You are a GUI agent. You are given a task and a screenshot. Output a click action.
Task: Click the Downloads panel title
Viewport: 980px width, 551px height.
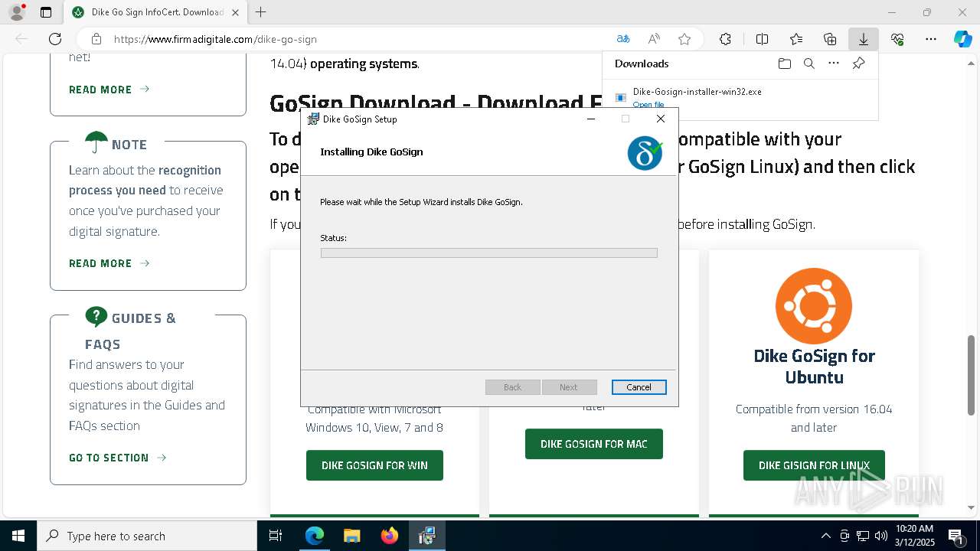pyautogui.click(x=642, y=64)
